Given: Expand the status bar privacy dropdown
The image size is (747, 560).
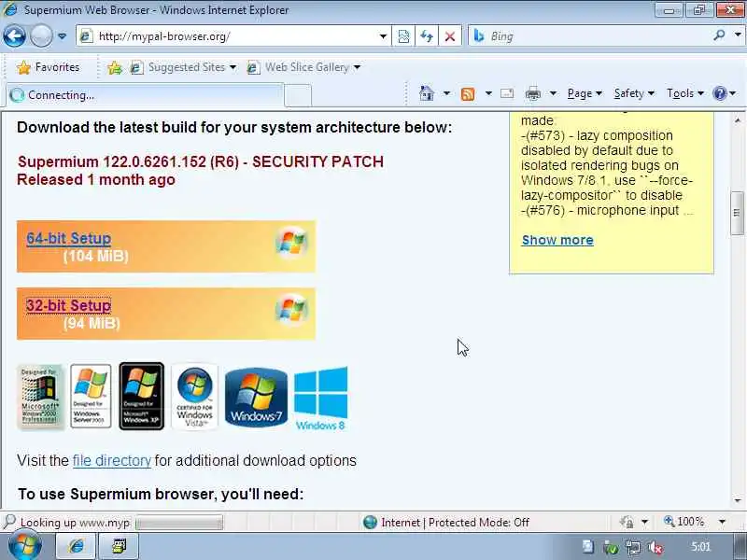Looking at the screenshot, I should [x=644, y=523].
